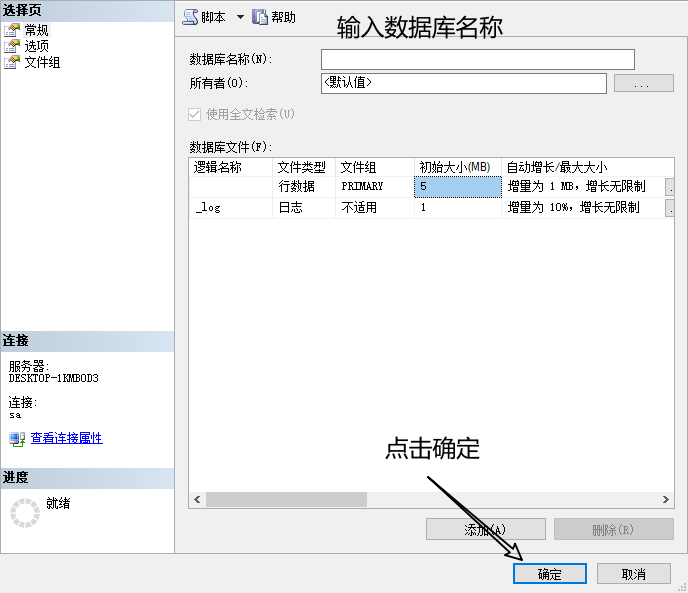This screenshot has width=688, height=593.
Task: Click the 选项 page icon
Action: pos(12,46)
